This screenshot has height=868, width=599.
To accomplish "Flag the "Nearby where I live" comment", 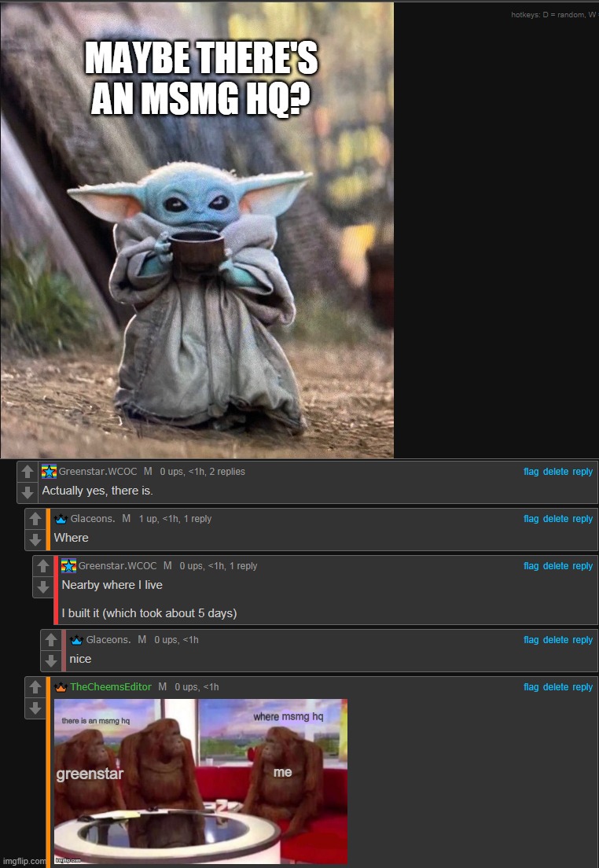I will 531,566.
